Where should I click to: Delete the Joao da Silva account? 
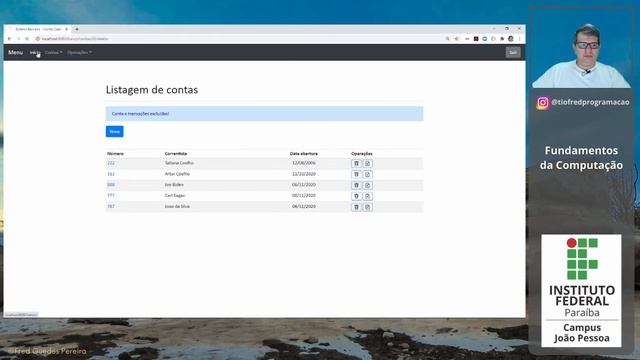356,207
